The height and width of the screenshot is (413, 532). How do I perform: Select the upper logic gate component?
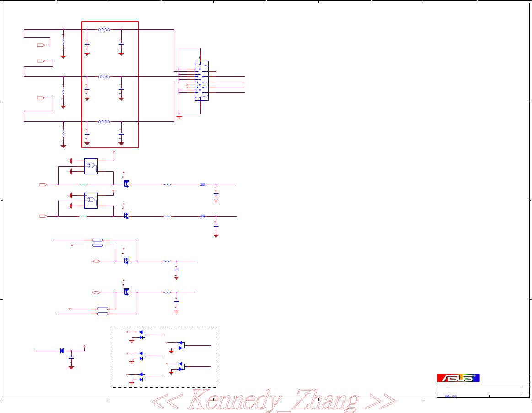click(91, 166)
